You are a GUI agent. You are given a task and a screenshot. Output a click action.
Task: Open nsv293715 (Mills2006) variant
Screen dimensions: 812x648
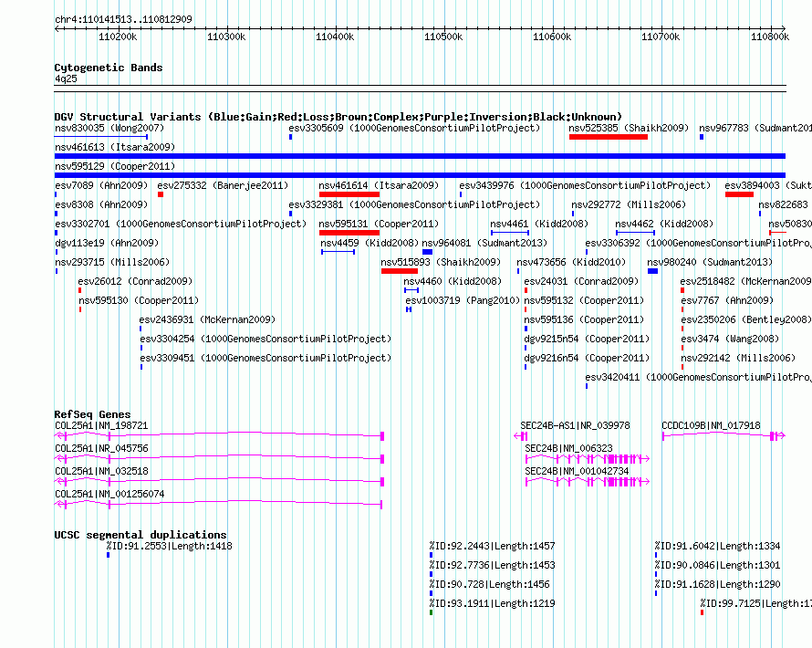(112, 262)
